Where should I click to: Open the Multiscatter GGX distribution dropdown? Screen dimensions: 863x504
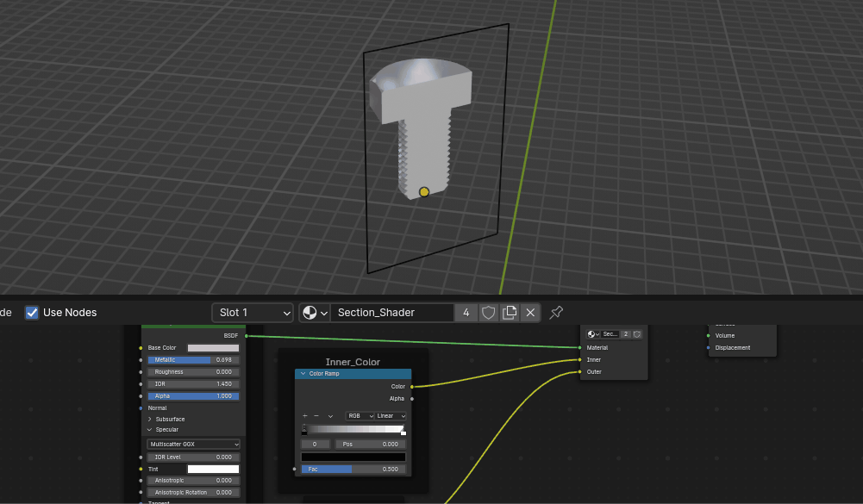click(x=193, y=444)
